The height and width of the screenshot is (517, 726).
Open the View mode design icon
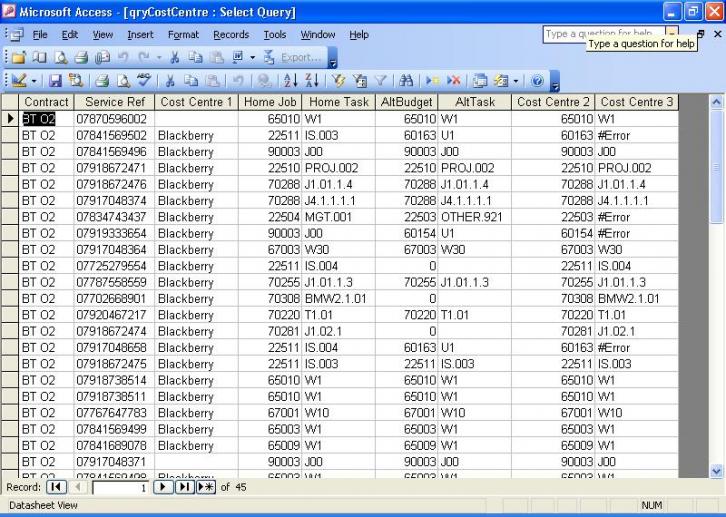(19, 81)
